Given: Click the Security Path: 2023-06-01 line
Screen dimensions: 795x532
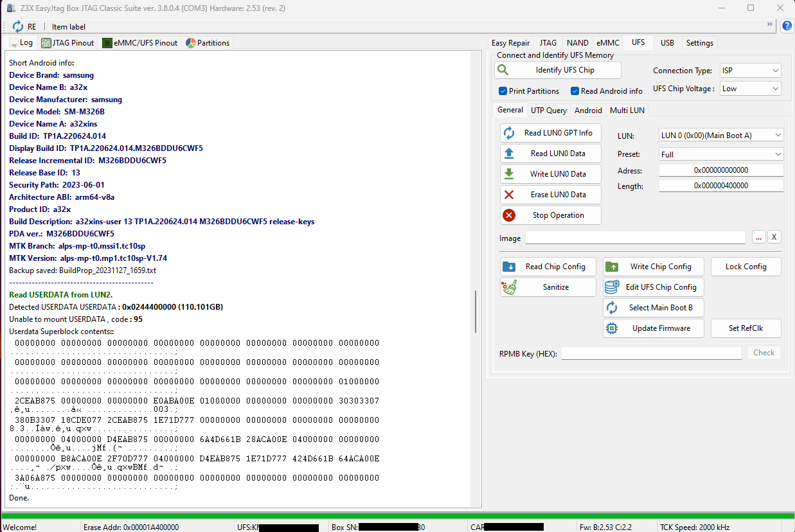Looking at the screenshot, I should (57, 185).
